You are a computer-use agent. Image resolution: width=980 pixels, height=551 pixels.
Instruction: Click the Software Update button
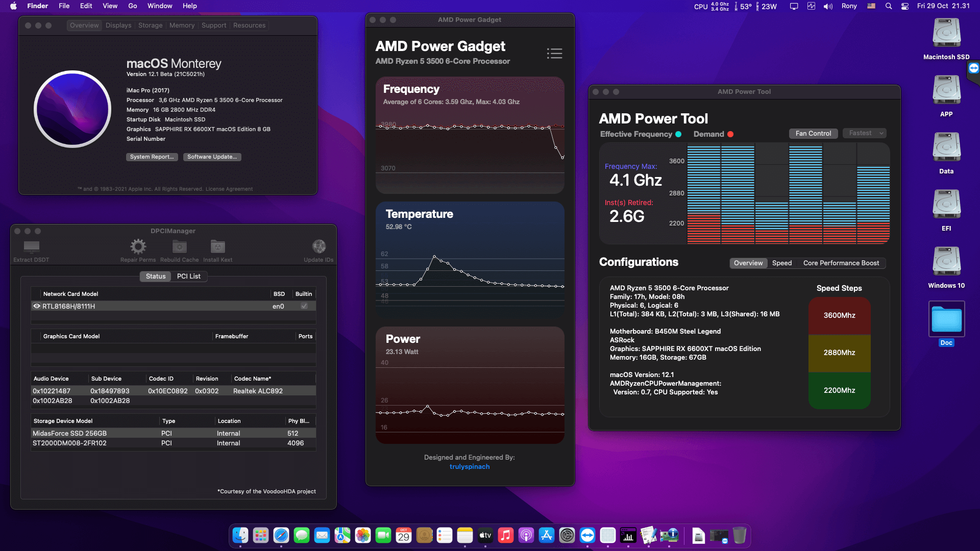coord(212,157)
